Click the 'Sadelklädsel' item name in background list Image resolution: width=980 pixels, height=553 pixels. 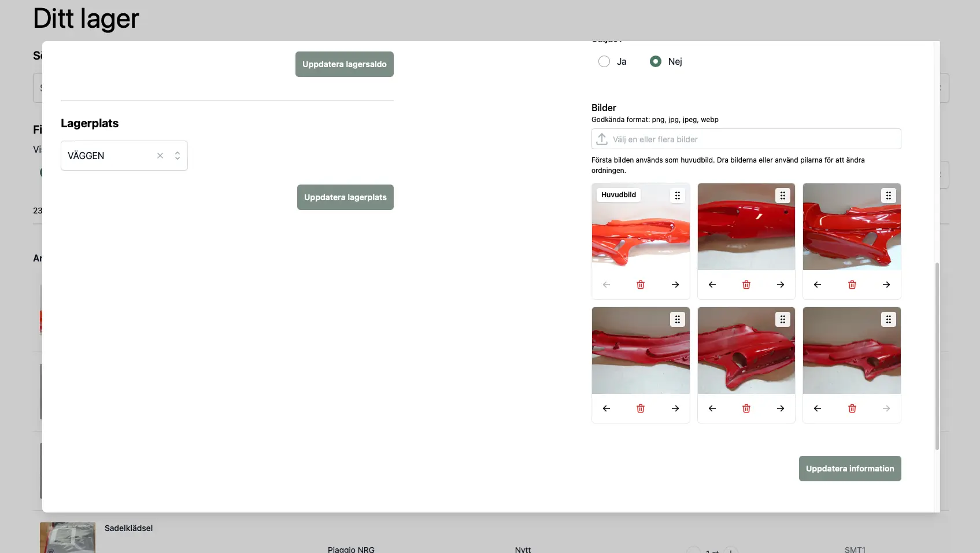coord(128,528)
